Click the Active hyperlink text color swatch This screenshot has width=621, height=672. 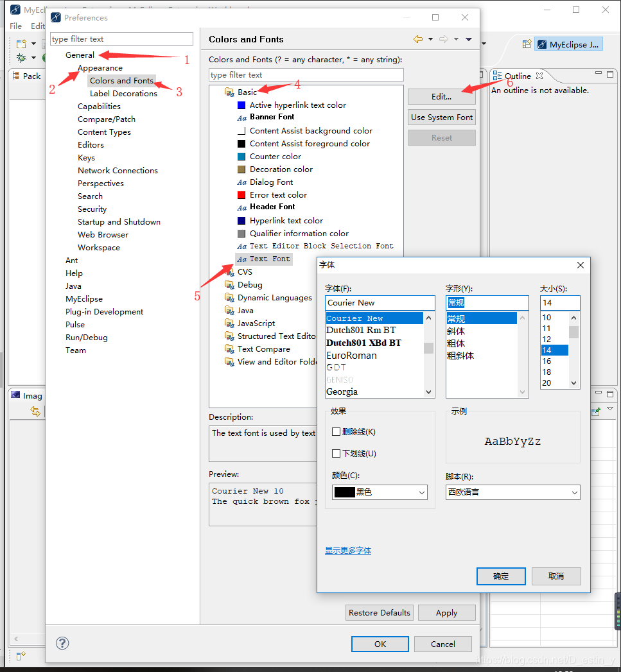[241, 105]
